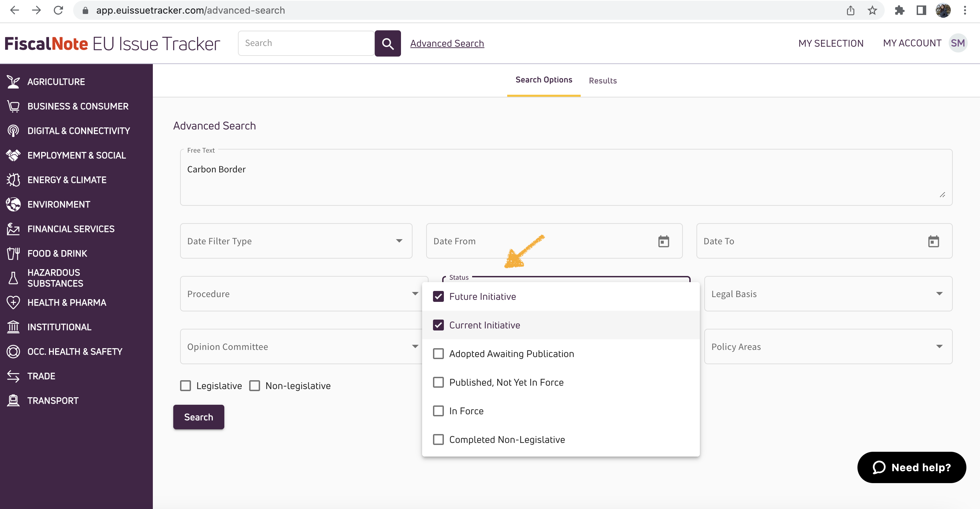Click the Free Text field with Carbon Border
The height and width of the screenshot is (509, 980).
tap(566, 178)
